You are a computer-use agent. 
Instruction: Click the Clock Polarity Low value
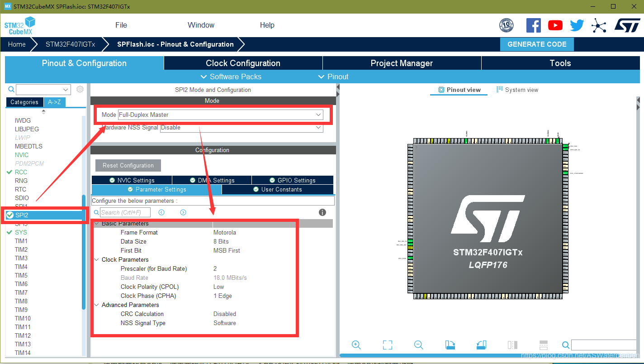[x=219, y=287]
